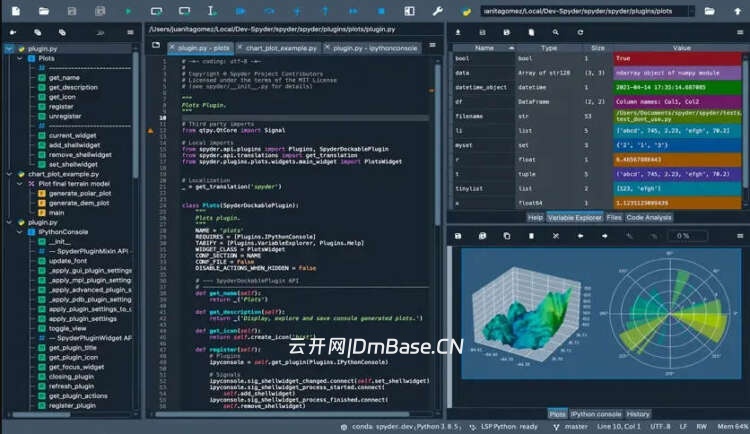The image size is (750, 434).
Task: Step out of function in debugger
Action: pyautogui.click(x=325, y=11)
